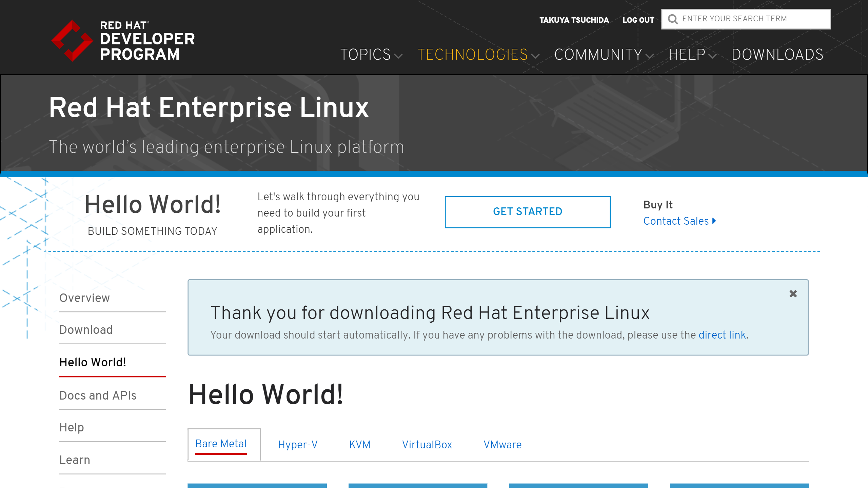Click the search magnifying glass icon
This screenshot has width=868, height=488.
point(673,19)
